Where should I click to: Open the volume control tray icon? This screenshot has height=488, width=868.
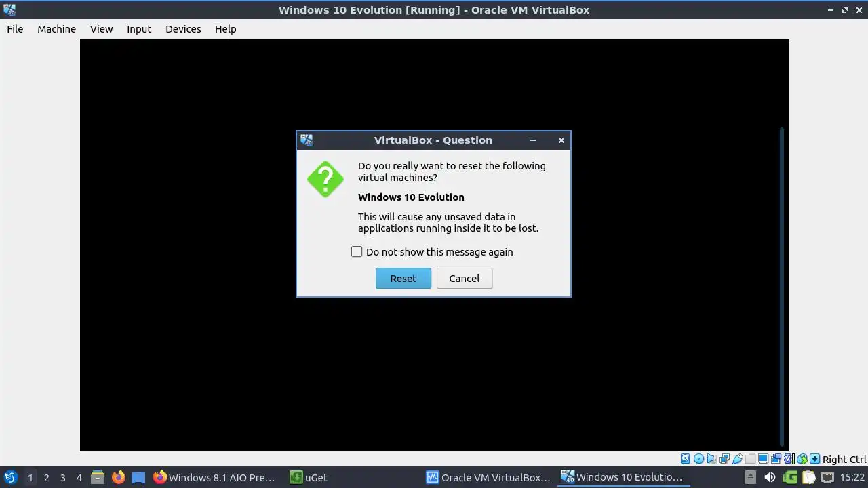770,477
